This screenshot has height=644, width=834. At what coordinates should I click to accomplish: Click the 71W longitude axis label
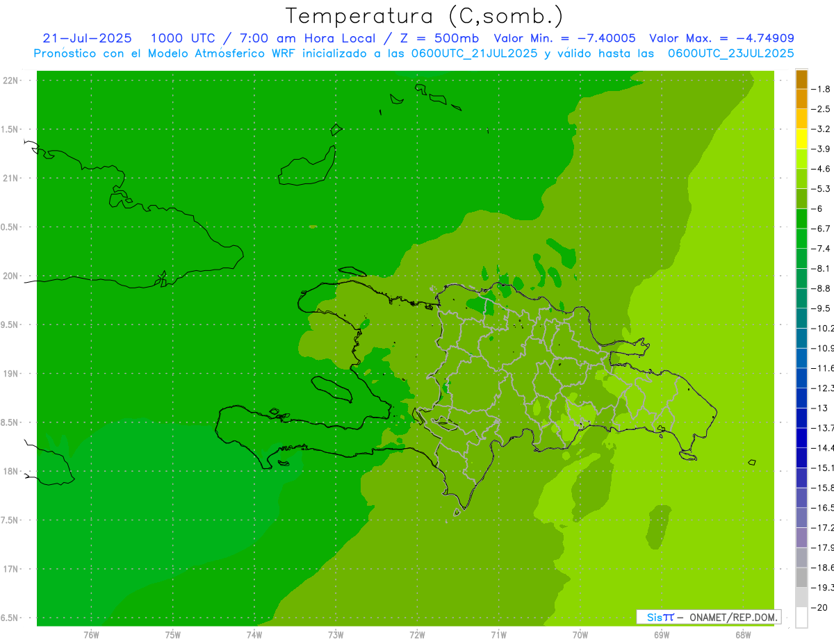point(498,634)
